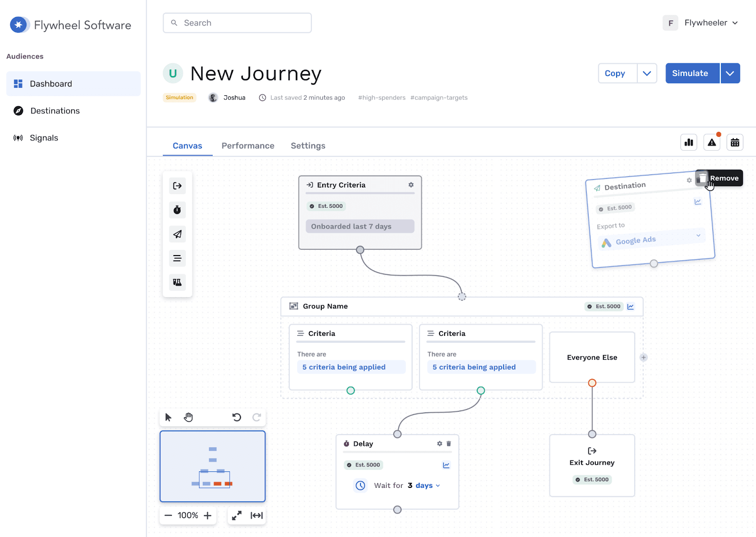Select the Everyone Else branch card
The height and width of the screenshot is (537, 756).
point(592,357)
